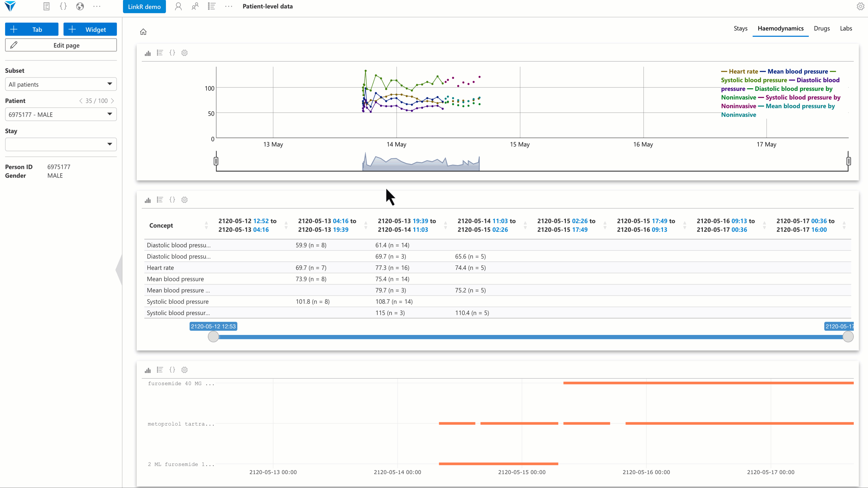Screen dimensions: 868x488
Task: Click the add Widget button
Action: (x=90, y=29)
